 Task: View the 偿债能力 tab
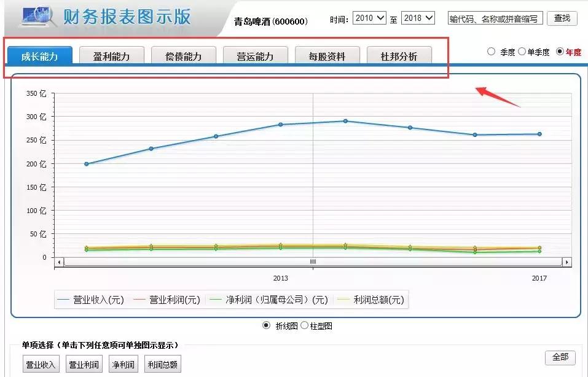pos(184,55)
